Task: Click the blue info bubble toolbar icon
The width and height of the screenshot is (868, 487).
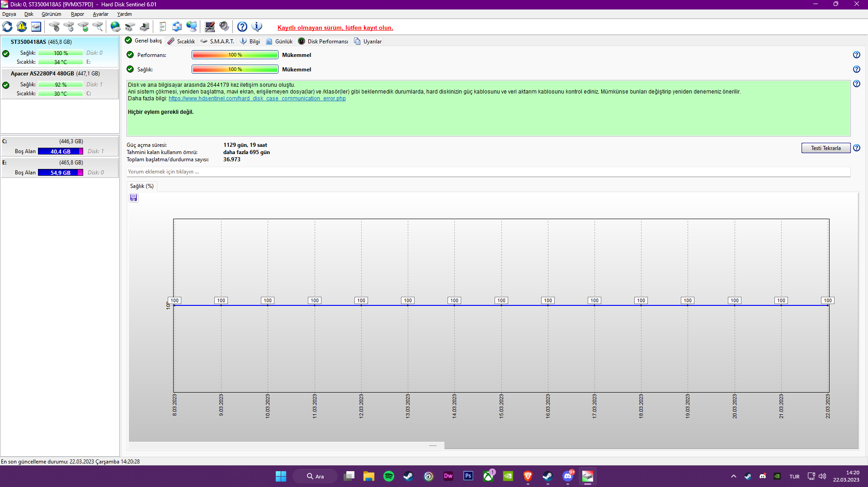Action: tap(257, 27)
